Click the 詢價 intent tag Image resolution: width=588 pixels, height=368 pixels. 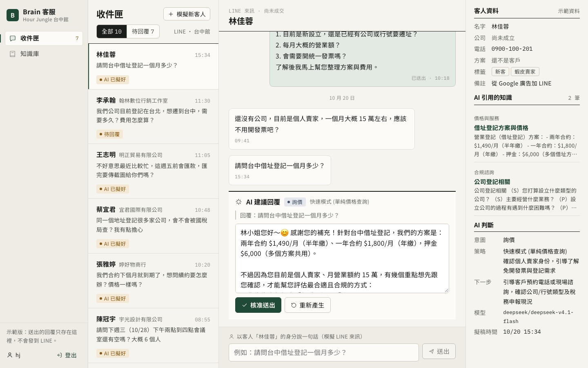point(295,202)
